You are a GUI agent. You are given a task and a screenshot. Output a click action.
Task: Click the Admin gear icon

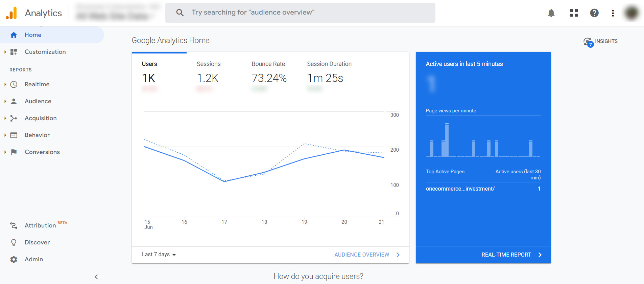(14, 259)
